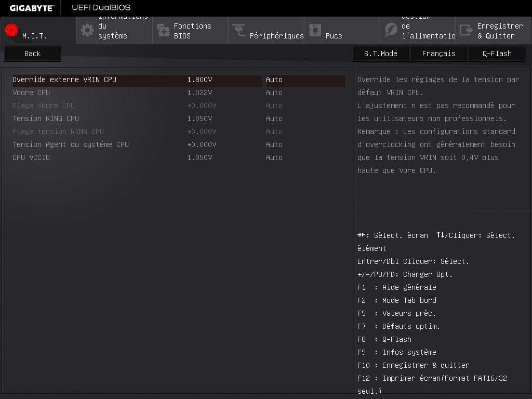Click the power management lightning icon
This screenshot has width=532, height=399.
[x=391, y=30]
